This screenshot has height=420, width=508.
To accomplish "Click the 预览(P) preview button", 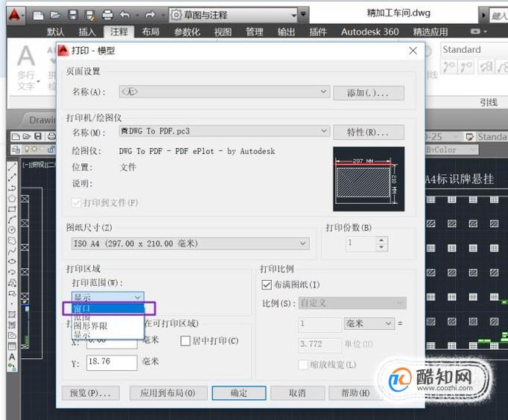I will [91, 393].
